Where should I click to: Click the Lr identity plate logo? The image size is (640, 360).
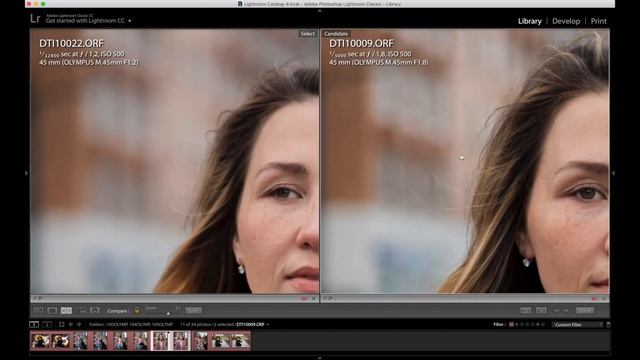[35, 19]
